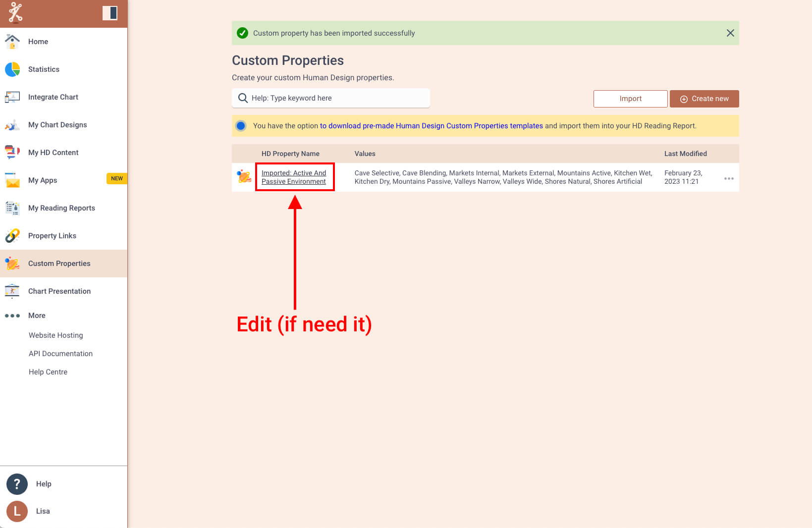Click the My Reading Reports icon
This screenshot has height=528, width=812.
(12, 208)
